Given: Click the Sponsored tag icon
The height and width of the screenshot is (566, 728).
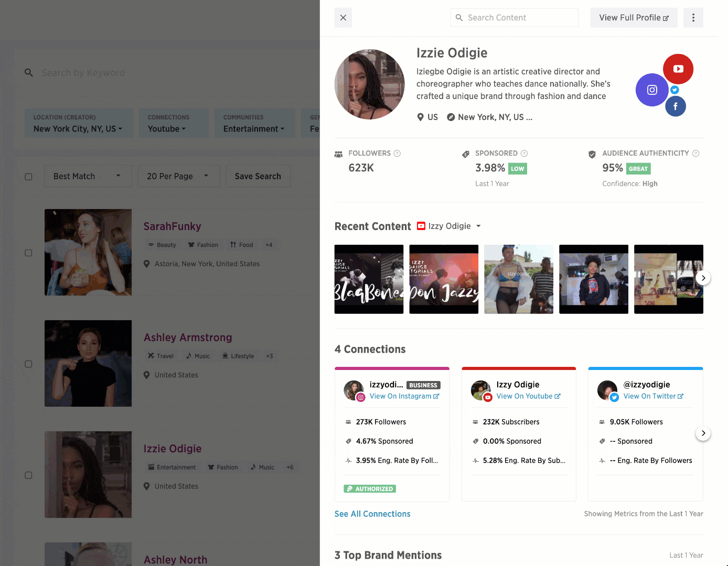Looking at the screenshot, I should [x=465, y=155].
